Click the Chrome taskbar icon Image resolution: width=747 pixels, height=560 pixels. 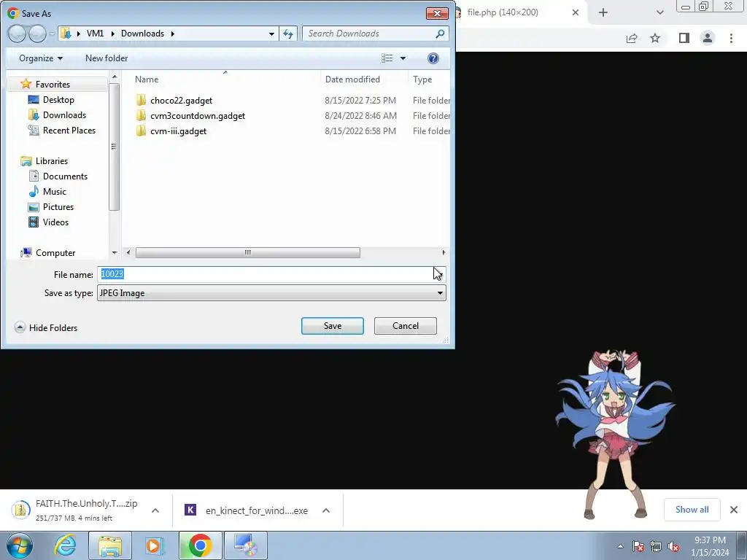pyautogui.click(x=200, y=545)
